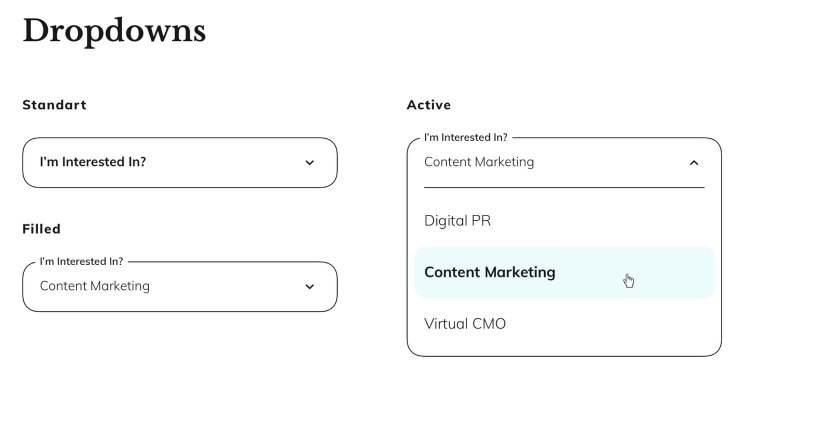Viewport: 815px width, 427px height.
Task: Choose the highlighted Content Marketing list option
Action: pos(490,272)
